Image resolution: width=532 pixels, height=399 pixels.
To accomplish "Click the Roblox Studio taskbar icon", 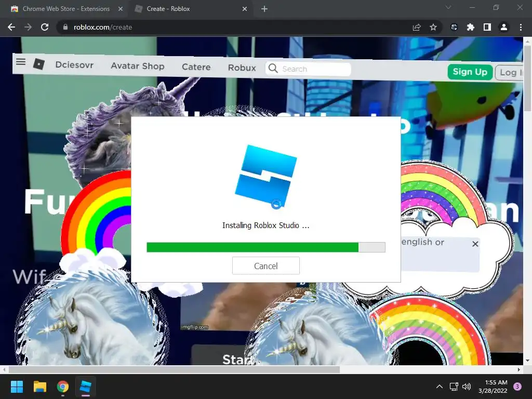I will 86,387.
